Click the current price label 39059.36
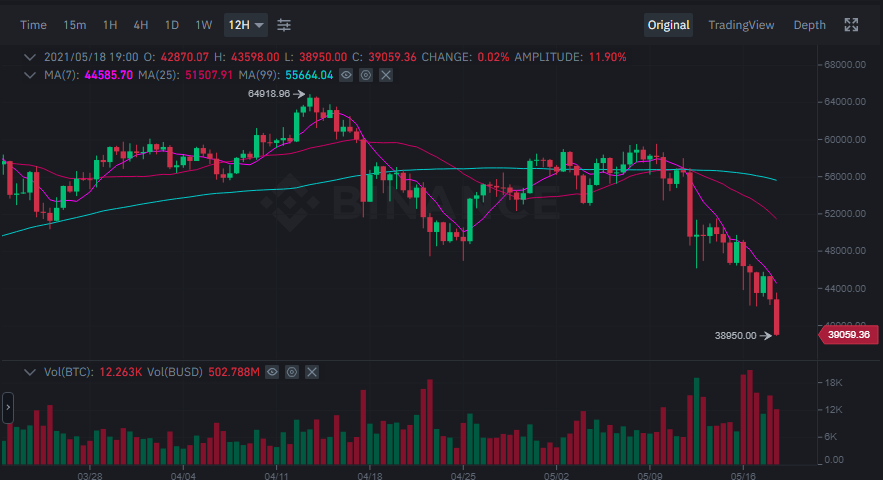The height and width of the screenshot is (480, 883). click(x=849, y=336)
